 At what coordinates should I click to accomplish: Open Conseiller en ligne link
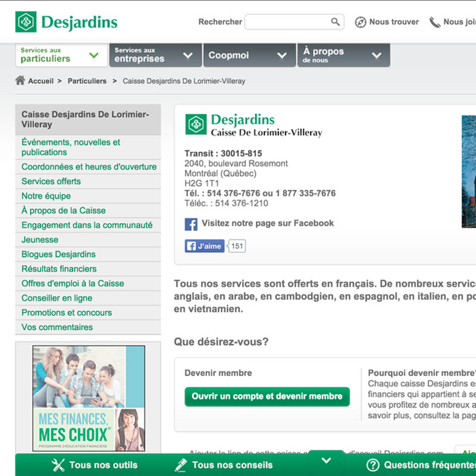(88, 298)
